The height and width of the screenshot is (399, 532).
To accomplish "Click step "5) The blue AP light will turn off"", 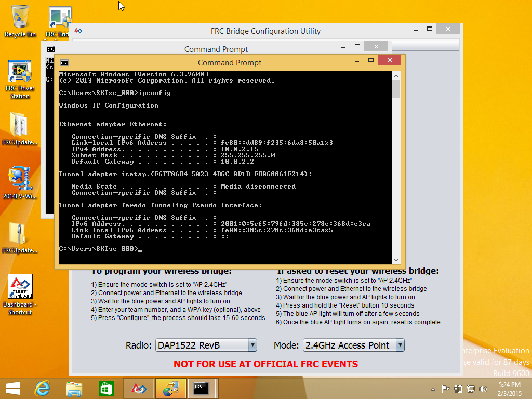I will (x=348, y=314).
